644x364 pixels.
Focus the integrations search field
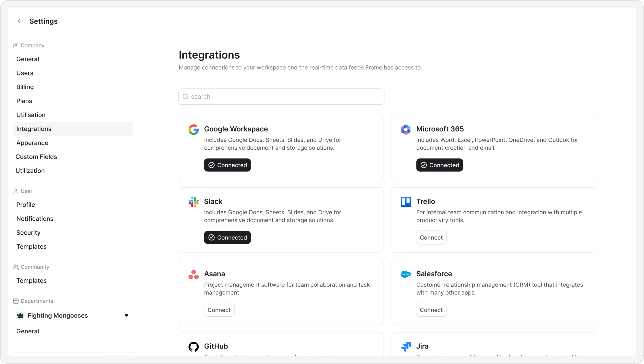pos(281,96)
